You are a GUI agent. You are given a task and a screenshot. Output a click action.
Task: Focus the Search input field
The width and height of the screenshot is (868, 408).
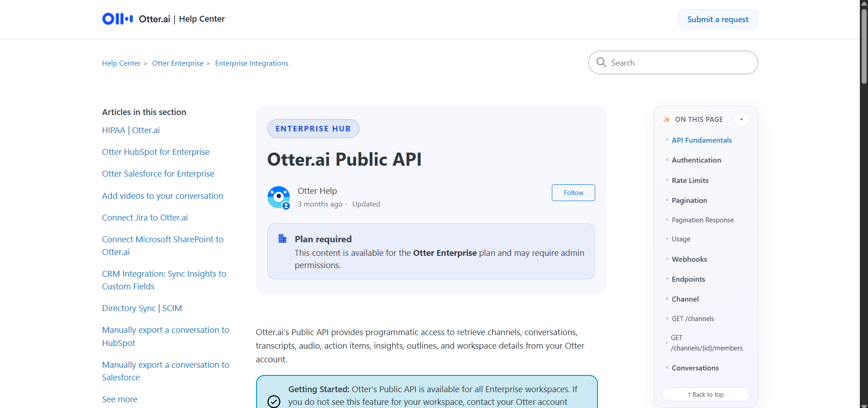point(673,62)
